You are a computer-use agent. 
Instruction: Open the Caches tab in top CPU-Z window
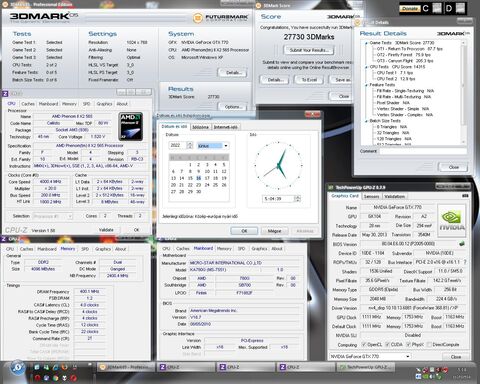28,104
